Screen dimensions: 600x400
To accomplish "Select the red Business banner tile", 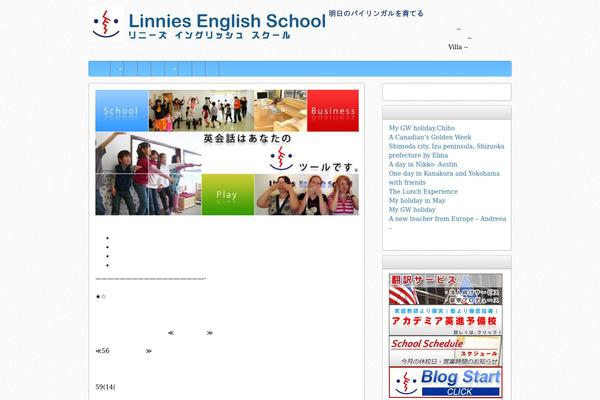I will (333, 111).
